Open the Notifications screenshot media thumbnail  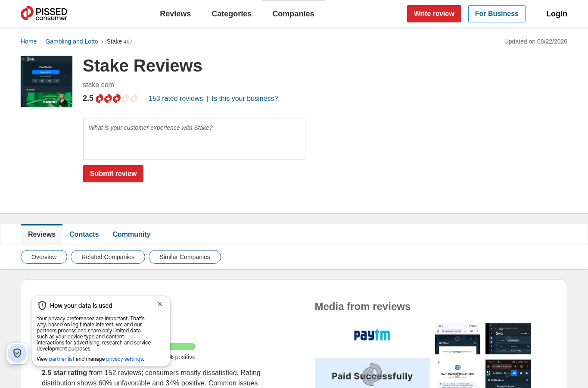coord(508,374)
